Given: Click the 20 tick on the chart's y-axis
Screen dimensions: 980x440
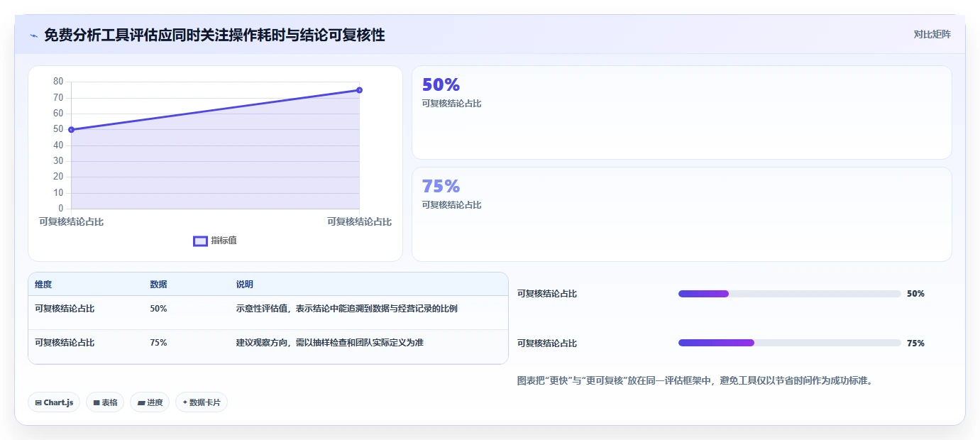Looking at the screenshot, I should click(58, 177).
